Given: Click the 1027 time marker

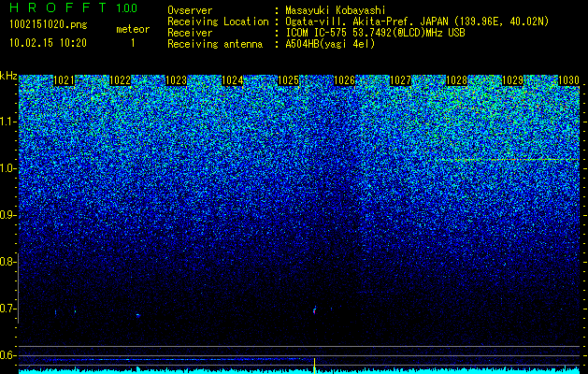Looking at the screenshot, I should [400, 80].
